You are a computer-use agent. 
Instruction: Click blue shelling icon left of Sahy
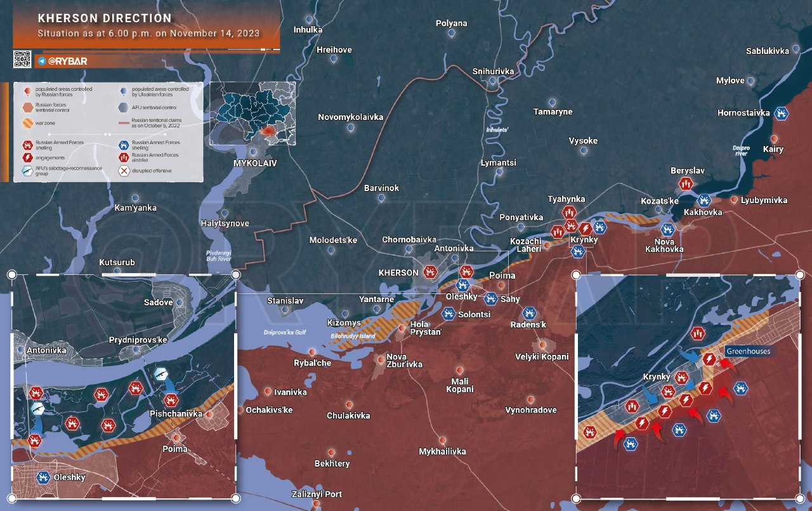click(x=490, y=298)
